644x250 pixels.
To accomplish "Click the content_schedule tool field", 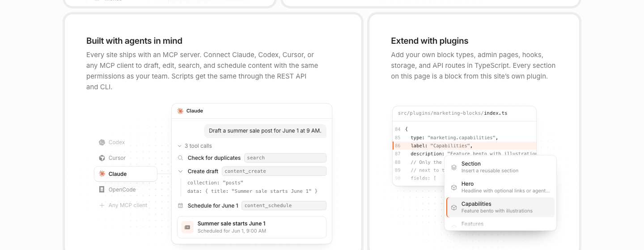I will [x=284, y=205].
